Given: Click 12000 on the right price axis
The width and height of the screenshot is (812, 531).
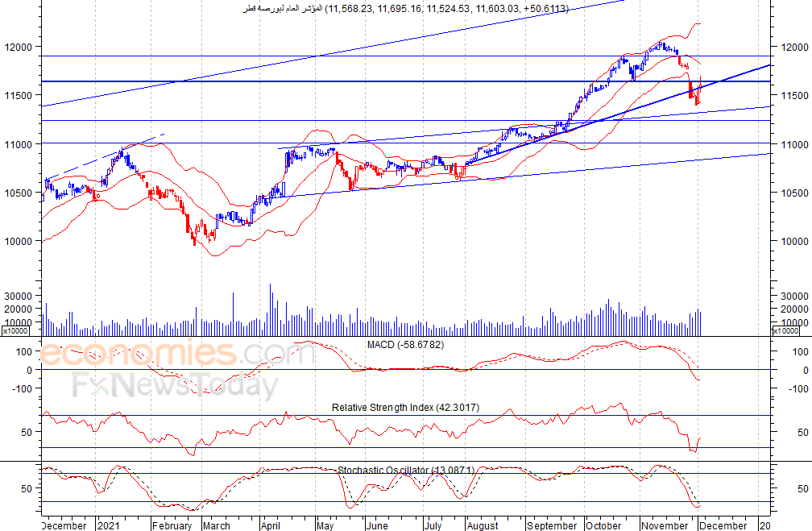Looking at the screenshot, I should [794, 48].
